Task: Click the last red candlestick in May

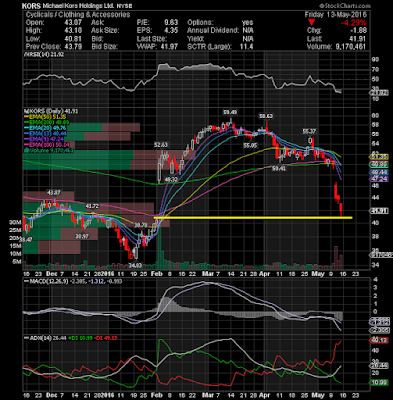Action: point(341,209)
